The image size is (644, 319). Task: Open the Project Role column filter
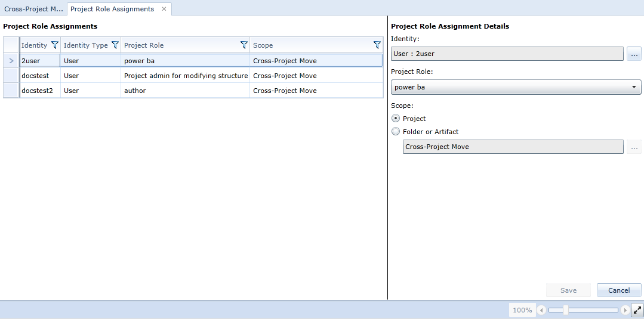(x=244, y=45)
